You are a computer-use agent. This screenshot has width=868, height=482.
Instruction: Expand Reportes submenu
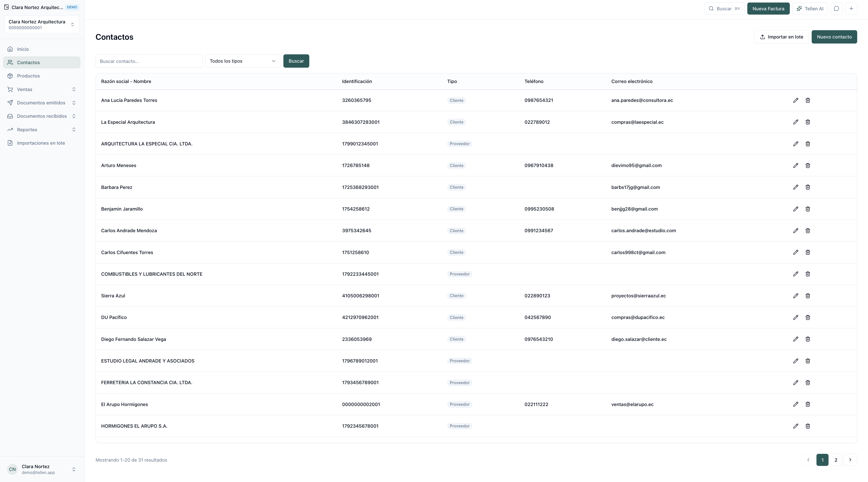tap(42, 130)
